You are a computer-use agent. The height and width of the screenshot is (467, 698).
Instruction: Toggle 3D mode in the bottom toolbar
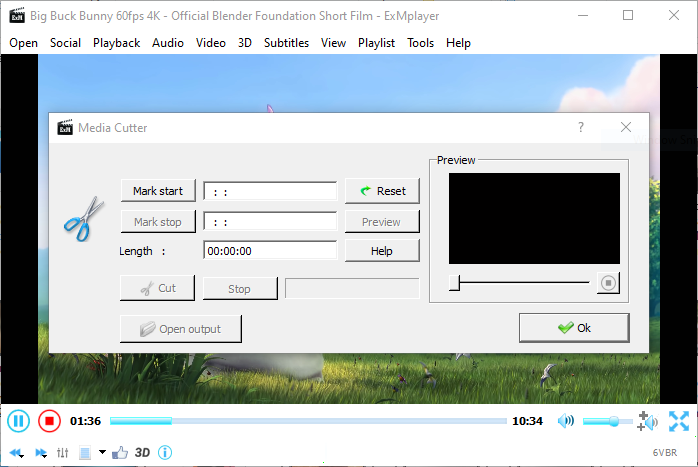click(x=143, y=453)
